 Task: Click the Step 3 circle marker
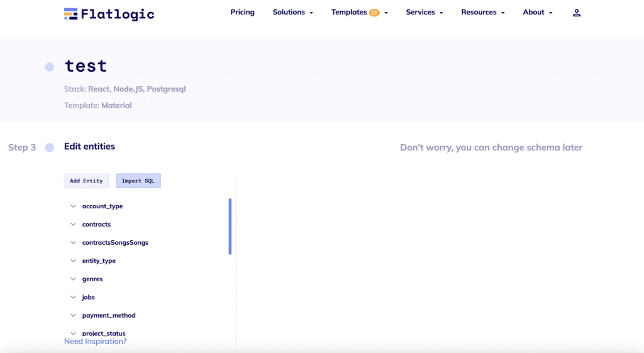pos(50,147)
